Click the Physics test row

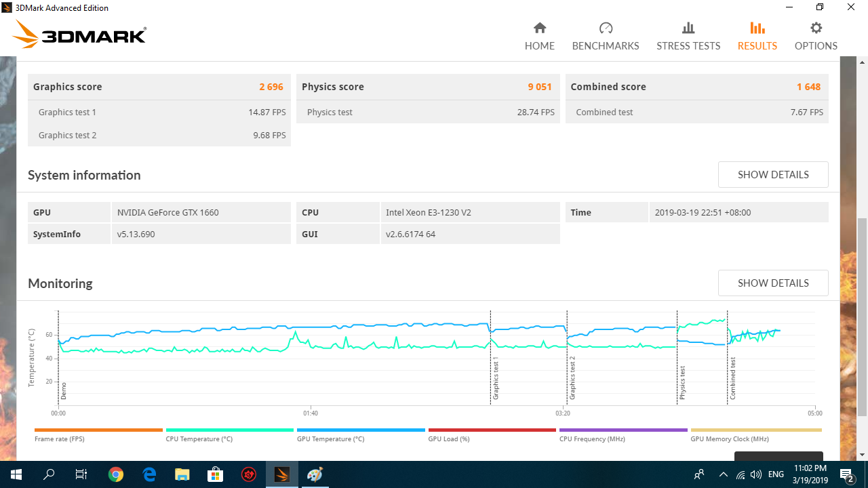pos(428,112)
